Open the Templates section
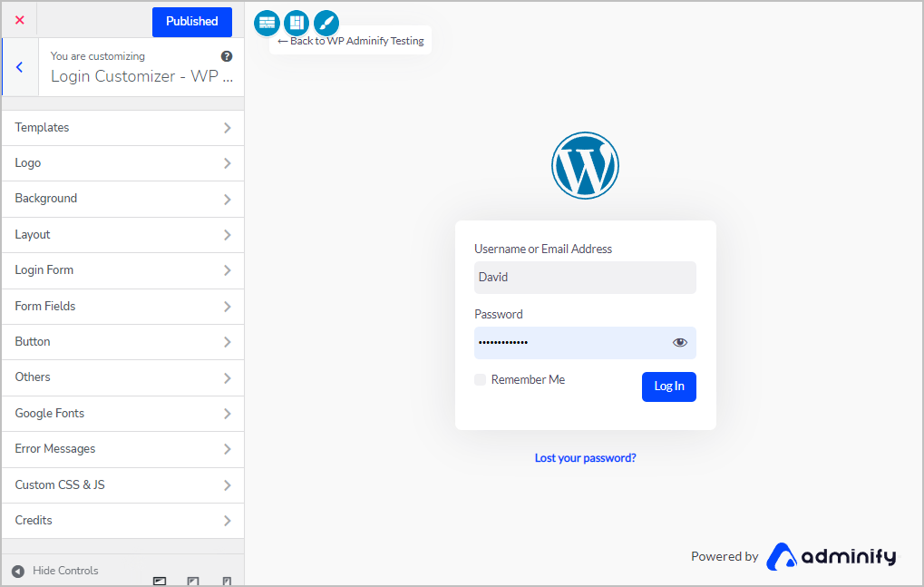 [122, 128]
